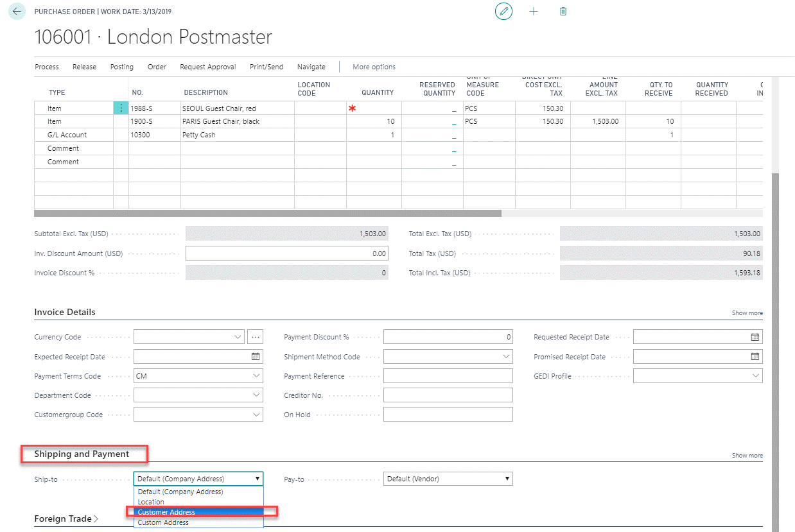Open the row options three-dot menu
The height and width of the screenshot is (532, 795).
pos(121,108)
